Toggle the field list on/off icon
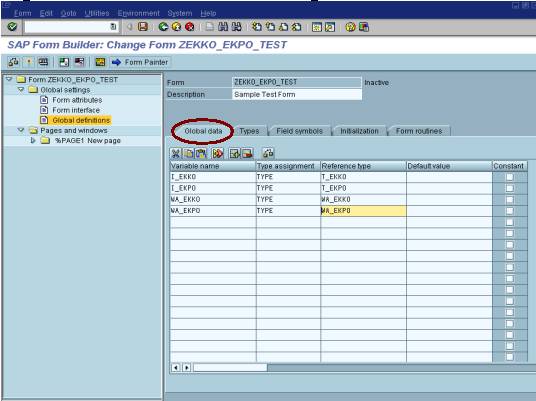Image resolution: width=536 pixels, height=401 pixels. [79, 62]
